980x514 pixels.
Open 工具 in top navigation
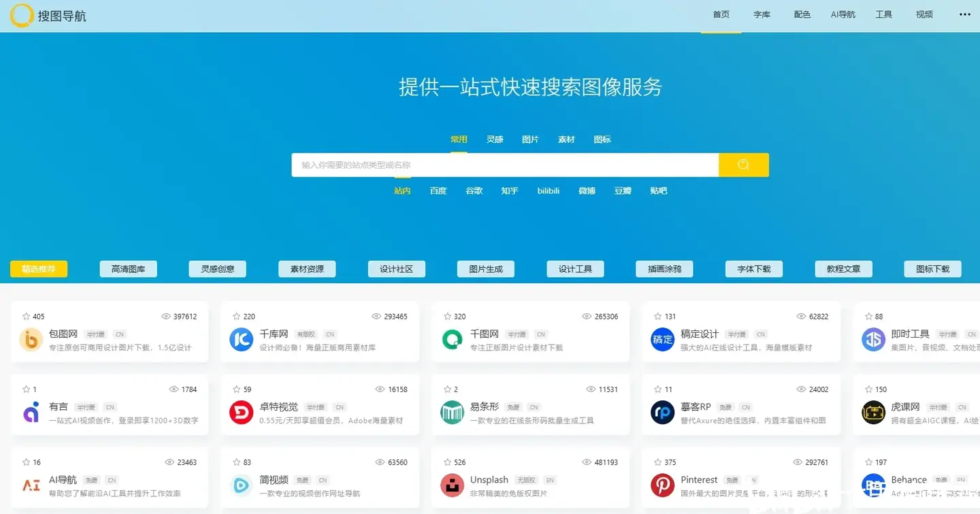884,14
